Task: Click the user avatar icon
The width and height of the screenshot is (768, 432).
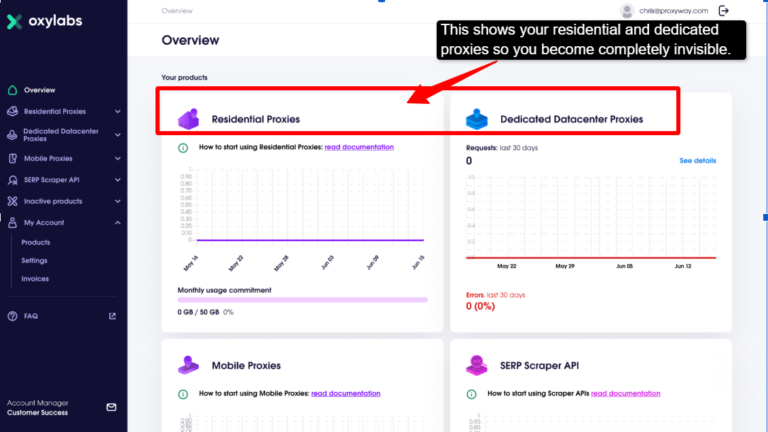Action: coord(626,11)
